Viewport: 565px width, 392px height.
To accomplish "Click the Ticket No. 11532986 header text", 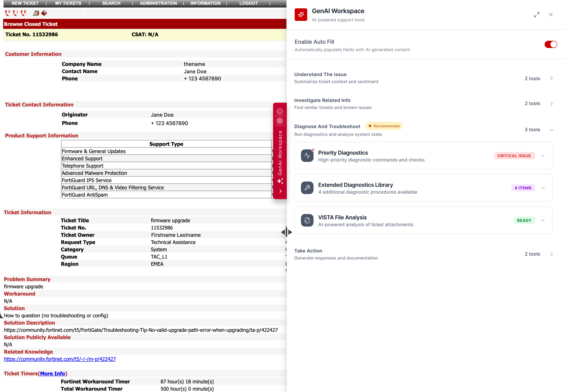I will coord(32,34).
